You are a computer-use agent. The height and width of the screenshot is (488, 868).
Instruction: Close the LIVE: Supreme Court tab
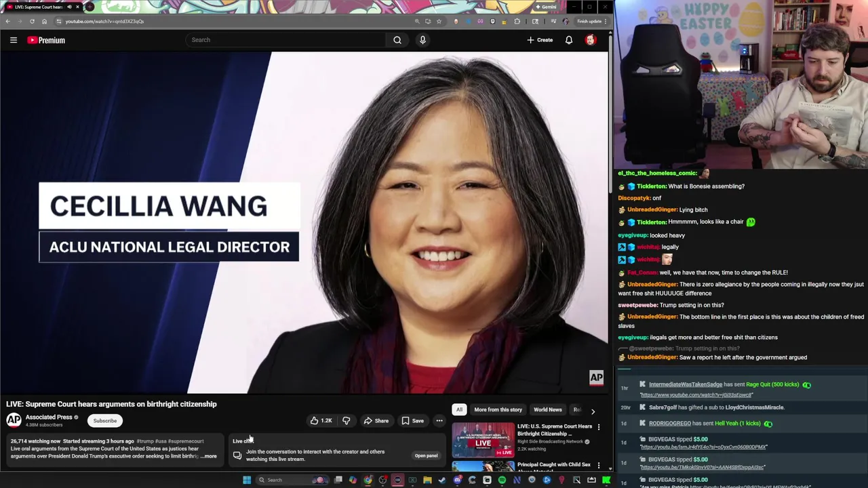click(77, 7)
